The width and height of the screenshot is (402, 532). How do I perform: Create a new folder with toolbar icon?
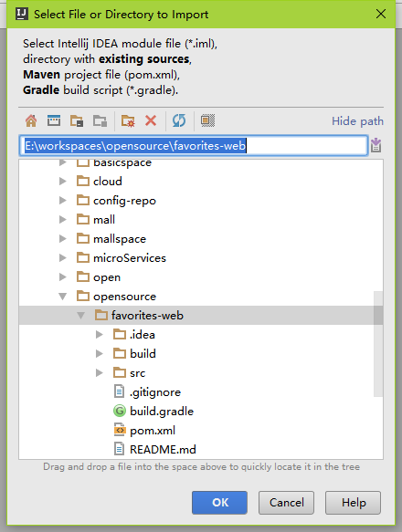point(128,120)
